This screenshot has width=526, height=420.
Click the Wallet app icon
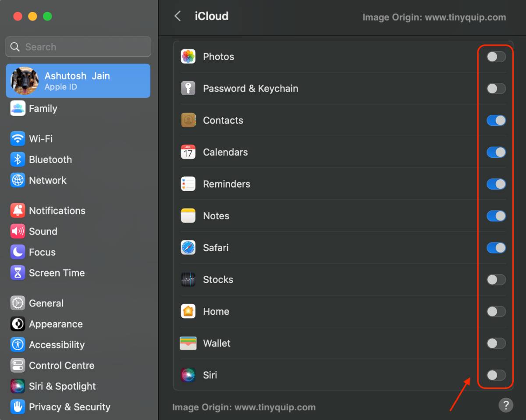click(188, 343)
